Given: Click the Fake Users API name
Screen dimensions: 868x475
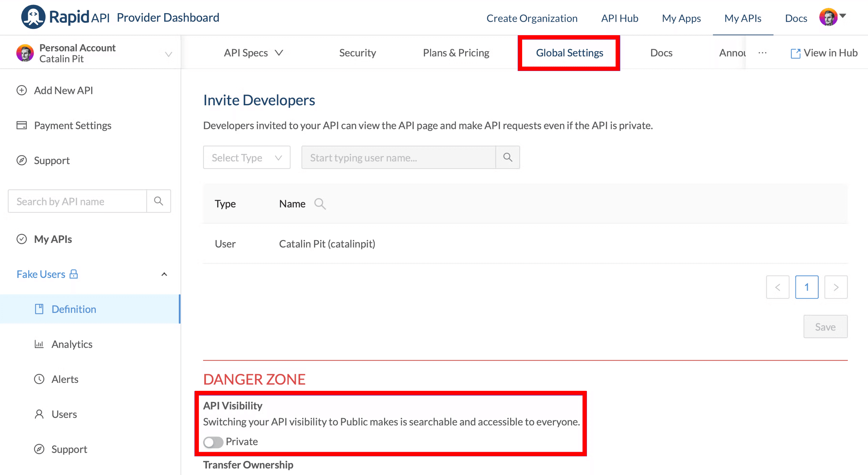Looking at the screenshot, I should (x=41, y=274).
